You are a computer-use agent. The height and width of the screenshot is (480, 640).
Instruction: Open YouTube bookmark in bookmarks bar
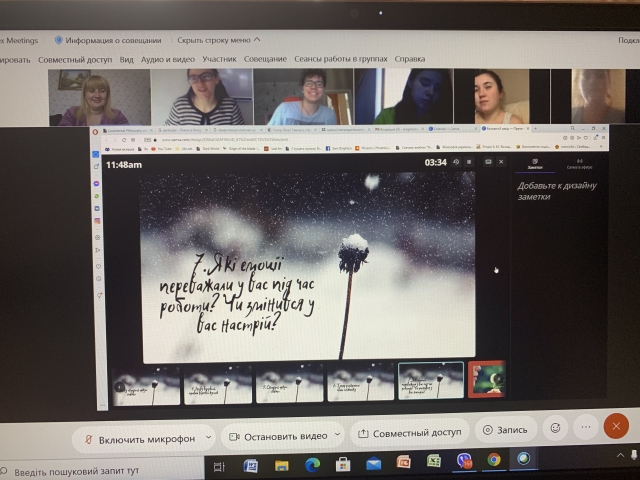click(161, 149)
